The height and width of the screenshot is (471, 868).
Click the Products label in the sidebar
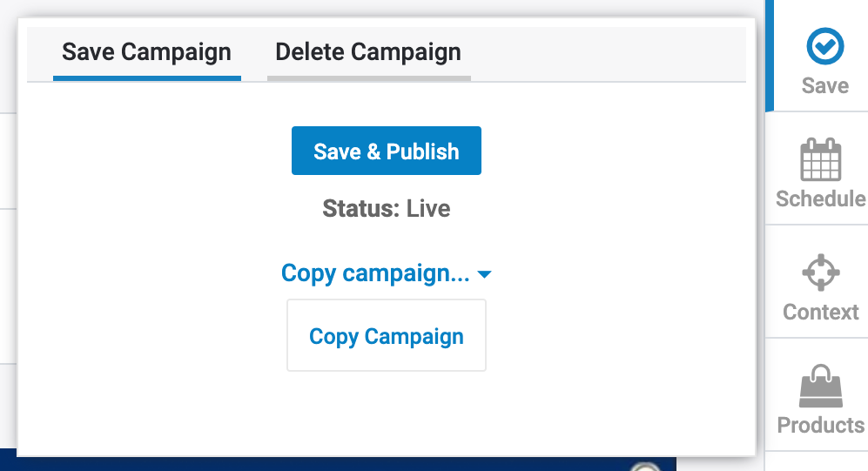click(x=820, y=425)
